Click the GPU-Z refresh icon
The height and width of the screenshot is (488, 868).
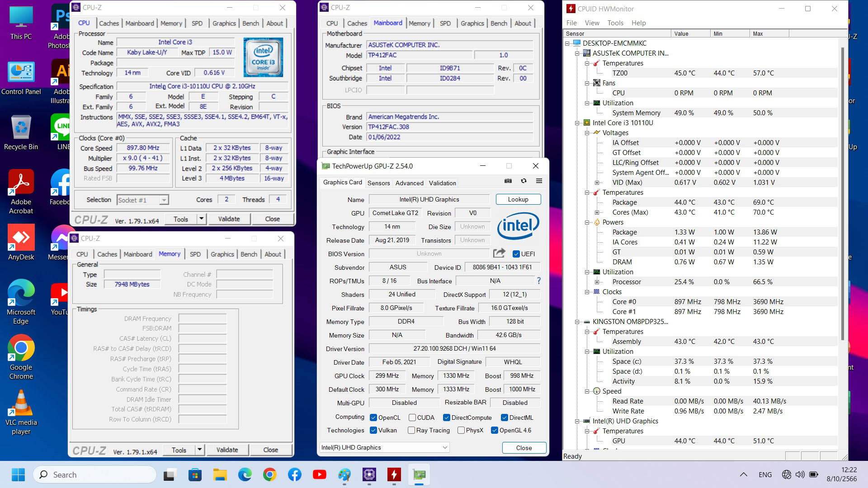(524, 181)
